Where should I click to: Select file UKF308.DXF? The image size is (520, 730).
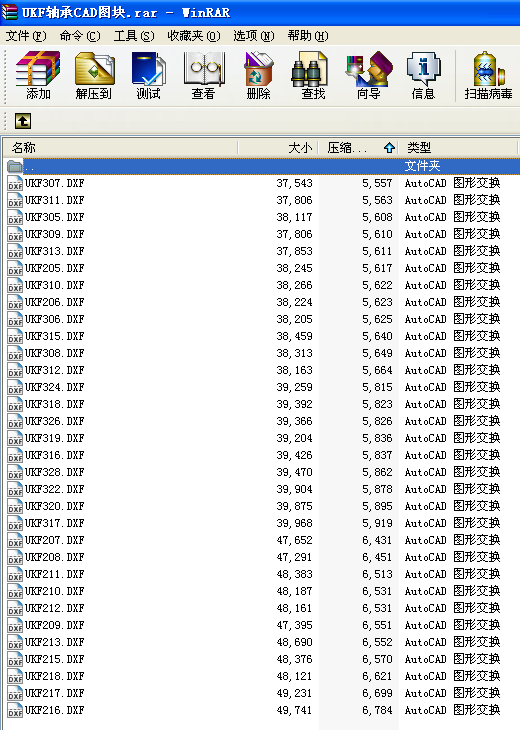tap(55, 353)
